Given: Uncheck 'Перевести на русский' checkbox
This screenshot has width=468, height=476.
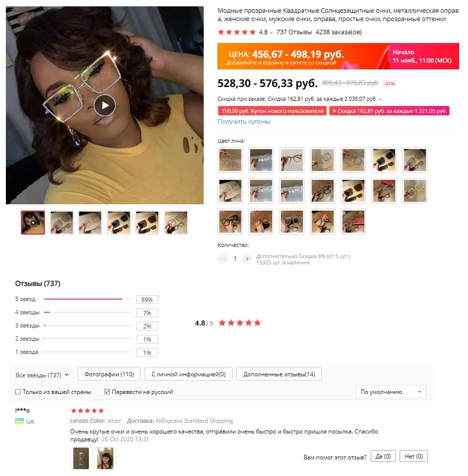Looking at the screenshot, I should point(107,392).
